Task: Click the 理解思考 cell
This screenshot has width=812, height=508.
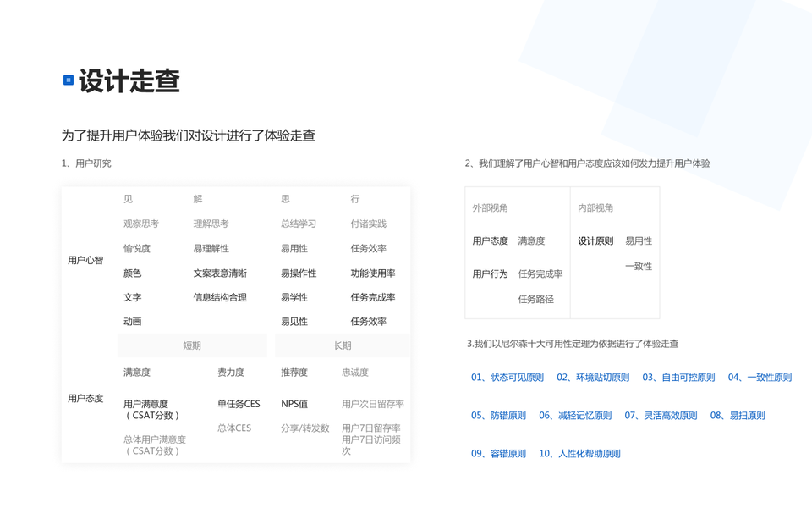Action: pos(211,224)
